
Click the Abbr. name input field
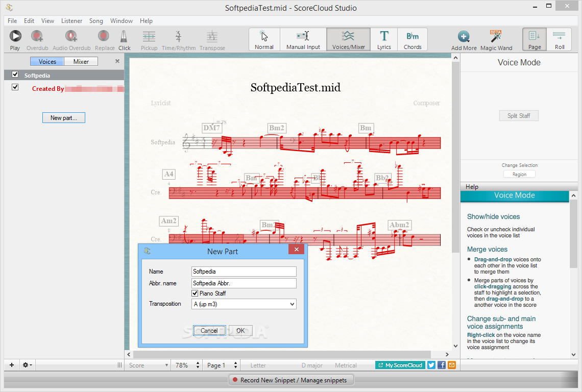pos(244,283)
